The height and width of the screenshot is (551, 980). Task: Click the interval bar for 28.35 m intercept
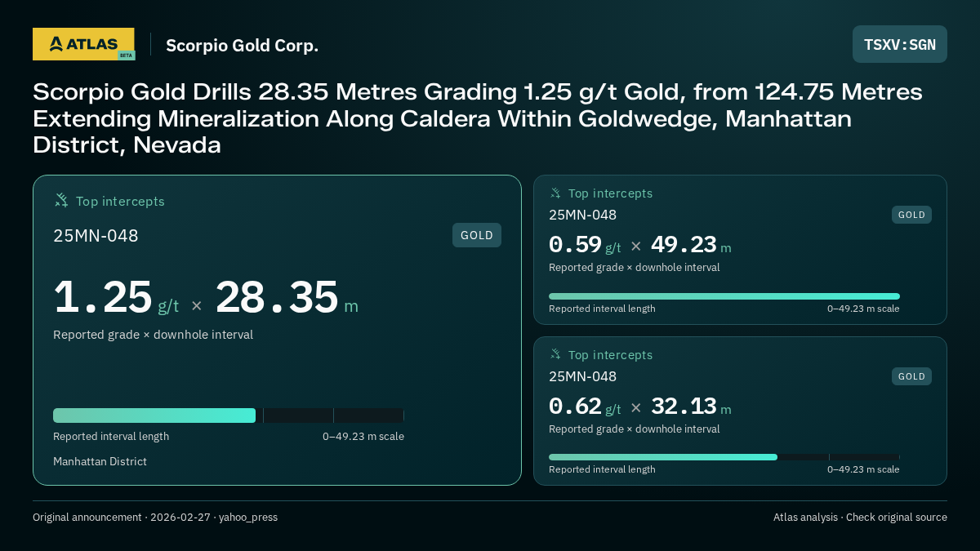(x=229, y=415)
